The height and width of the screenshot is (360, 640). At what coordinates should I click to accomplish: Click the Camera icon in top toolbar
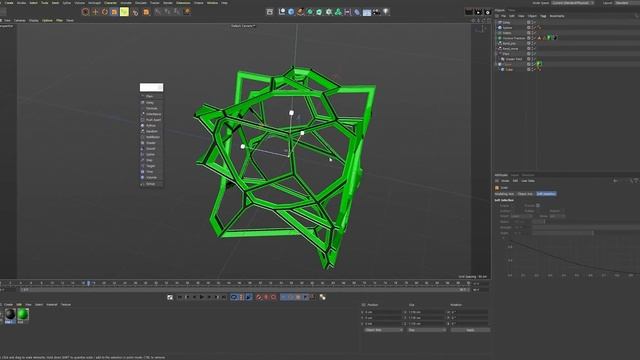pyautogui.click(x=376, y=12)
